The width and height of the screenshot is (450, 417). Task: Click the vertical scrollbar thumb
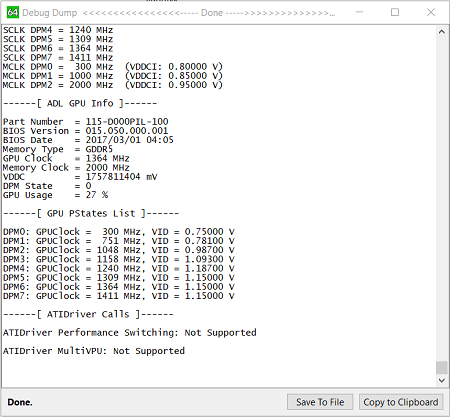coord(442,368)
